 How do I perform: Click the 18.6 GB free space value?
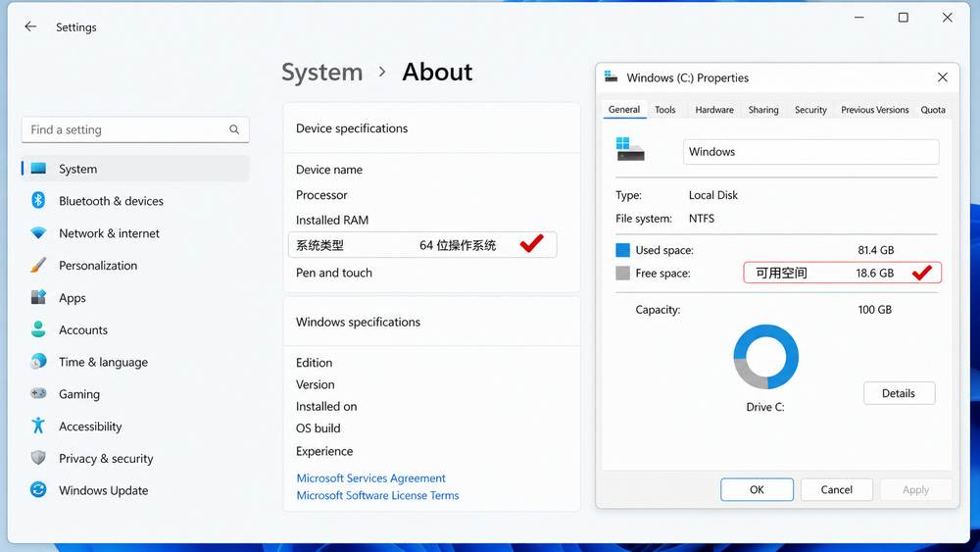(x=874, y=274)
